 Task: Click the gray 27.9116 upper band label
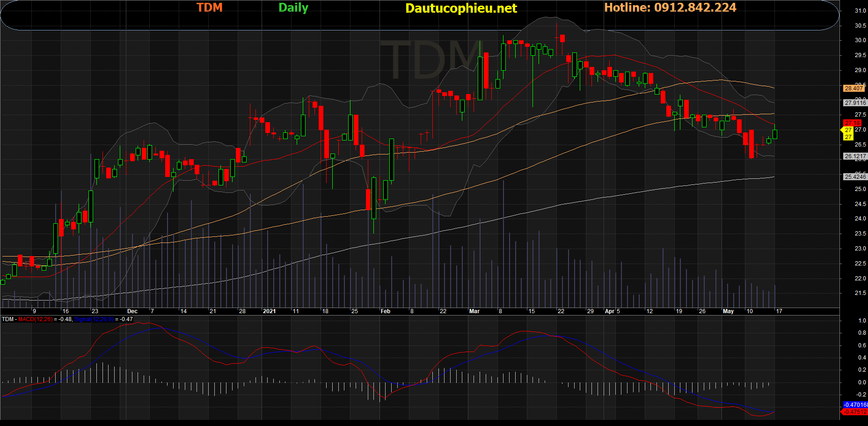pos(855,103)
